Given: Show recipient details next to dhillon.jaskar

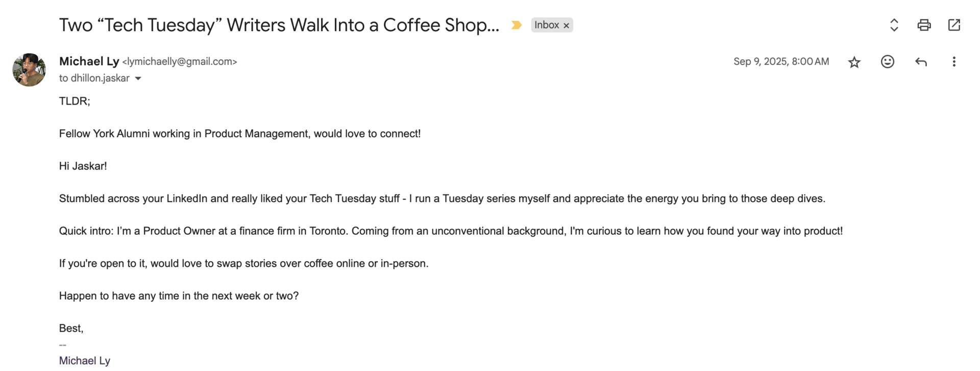Looking at the screenshot, I should 138,79.
